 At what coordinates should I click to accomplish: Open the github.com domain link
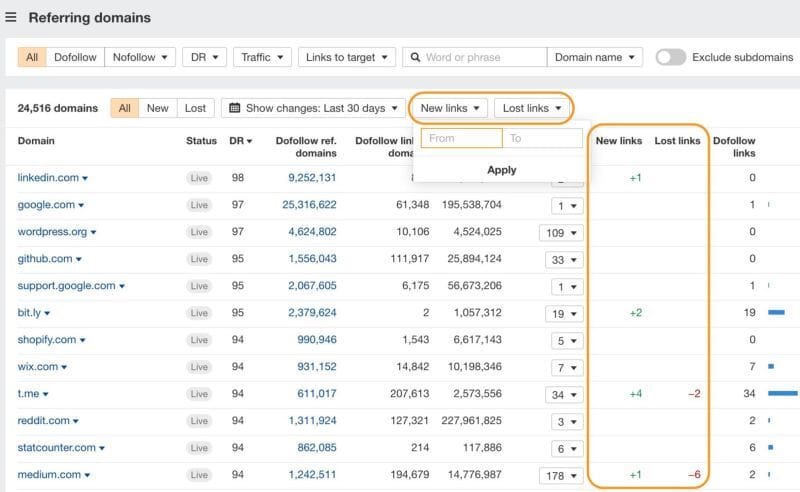point(44,258)
